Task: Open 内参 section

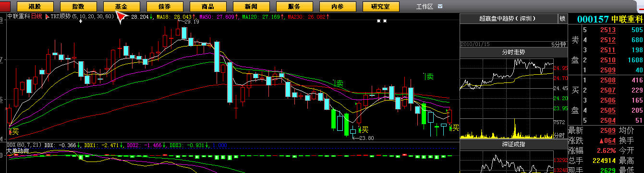Action: [338, 7]
